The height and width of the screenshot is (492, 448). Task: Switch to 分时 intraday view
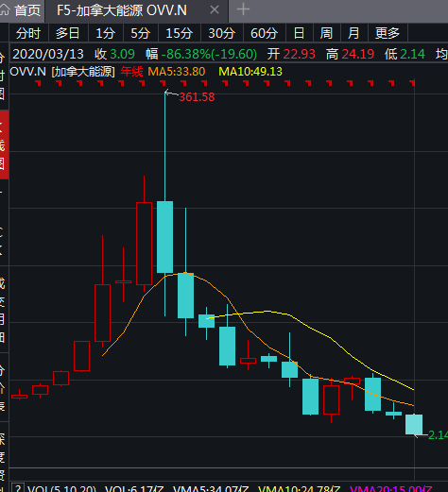pos(28,33)
